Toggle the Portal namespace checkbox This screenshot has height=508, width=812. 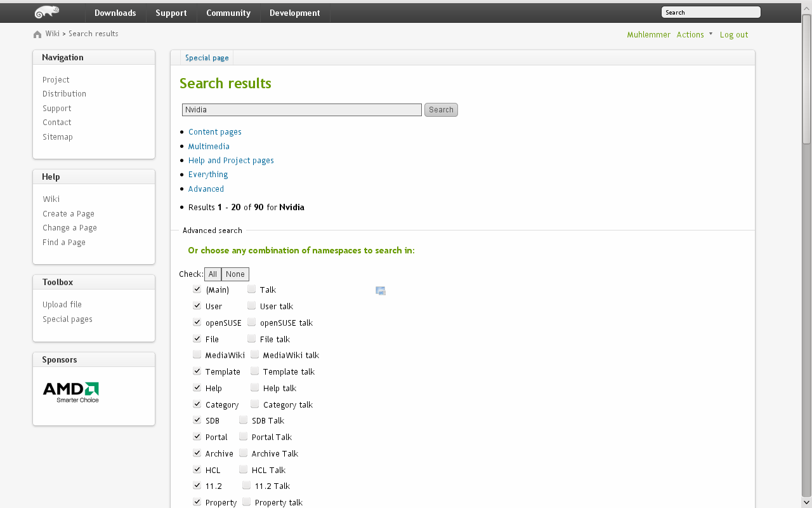click(x=197, y=436)
